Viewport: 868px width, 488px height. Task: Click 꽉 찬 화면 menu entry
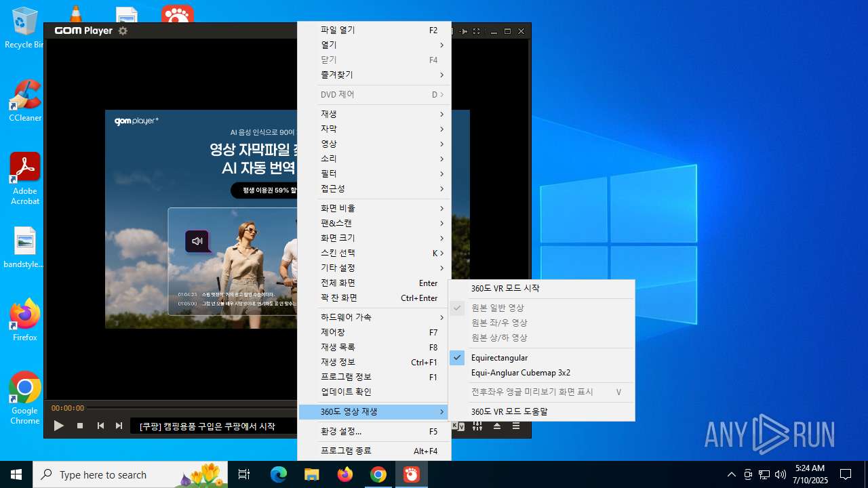point(374,298)
